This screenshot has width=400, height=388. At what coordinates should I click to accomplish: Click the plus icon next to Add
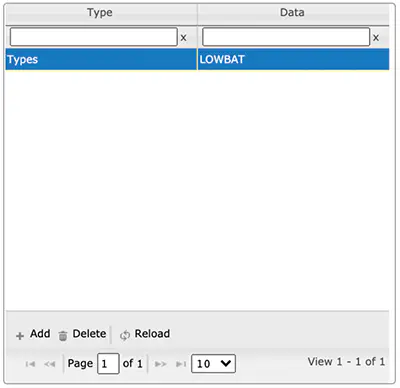click(20, 336)
